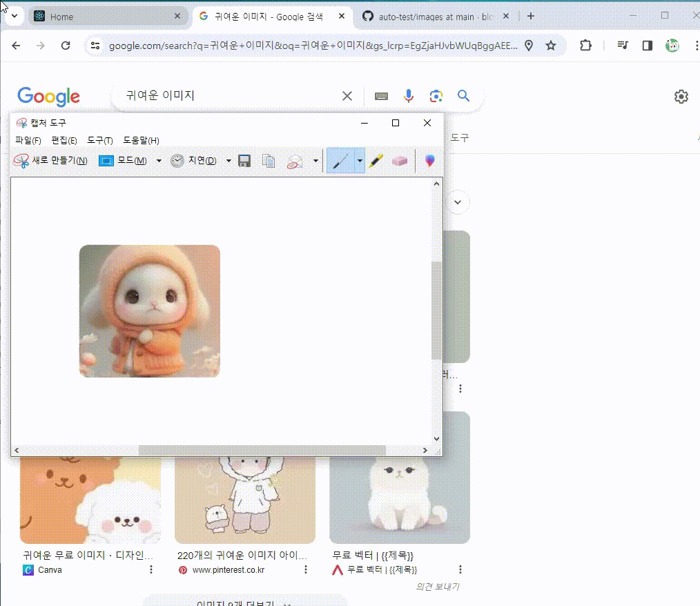
Task: Click the Google search magnifier button
Action: (463, 96)
